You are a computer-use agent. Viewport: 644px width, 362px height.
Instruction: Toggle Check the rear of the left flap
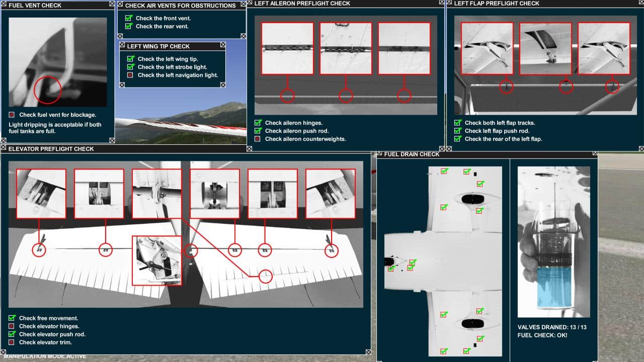pos(457,139)
